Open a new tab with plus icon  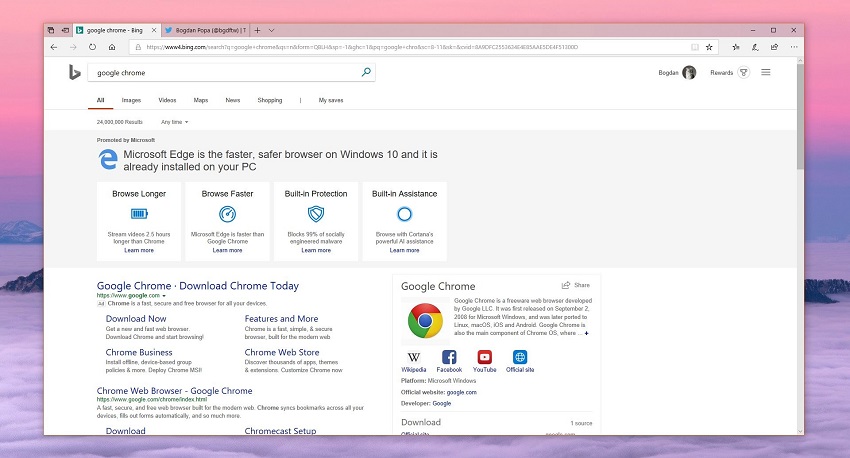click(257, 30)
